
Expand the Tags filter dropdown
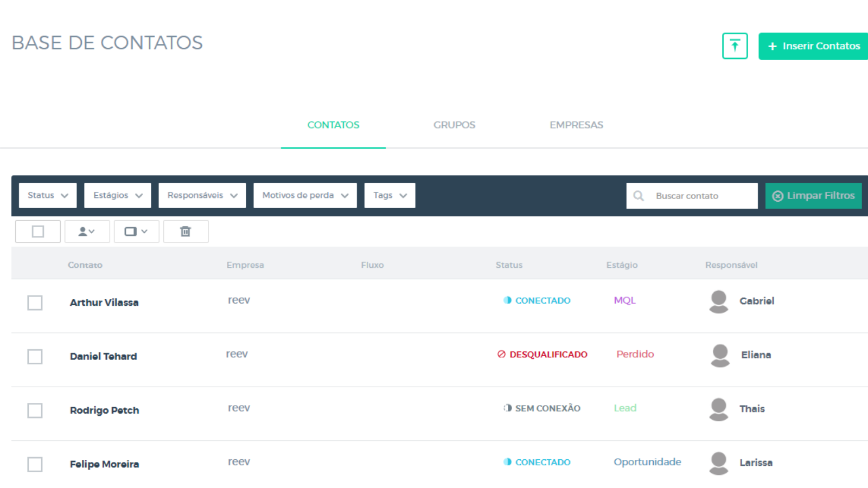coord(390,195)
